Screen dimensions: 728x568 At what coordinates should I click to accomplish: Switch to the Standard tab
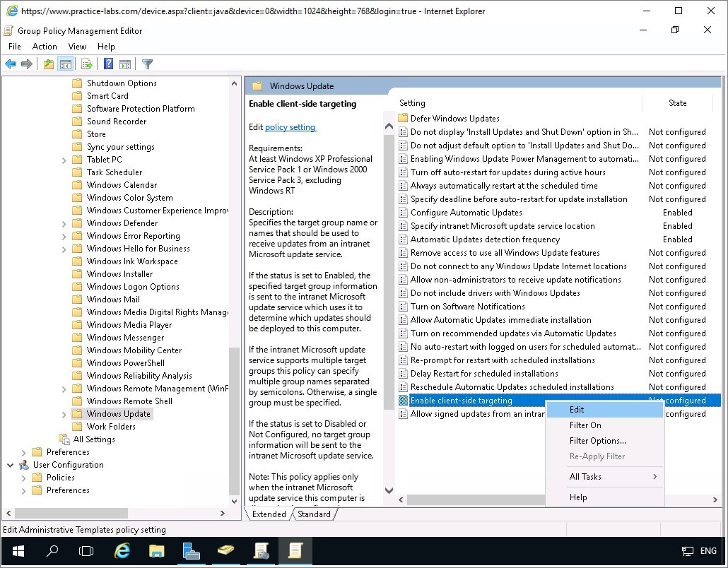point(314,514)
